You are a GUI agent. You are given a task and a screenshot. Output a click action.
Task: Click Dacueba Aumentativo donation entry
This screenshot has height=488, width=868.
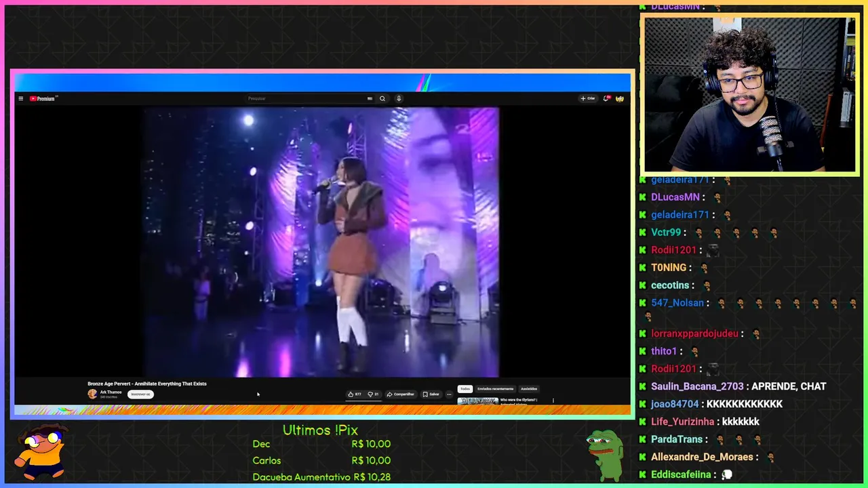[x=301, y=477]
